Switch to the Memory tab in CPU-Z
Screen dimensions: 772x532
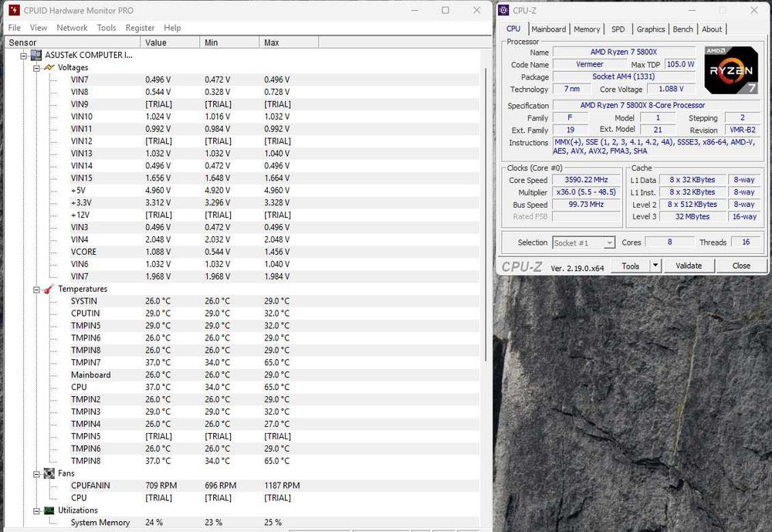coord(587,29)
